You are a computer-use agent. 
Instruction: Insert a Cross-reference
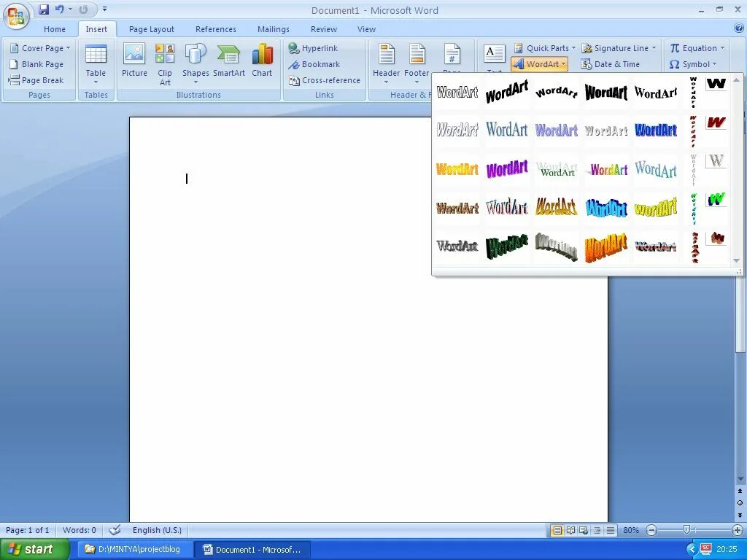click(325, 80)
